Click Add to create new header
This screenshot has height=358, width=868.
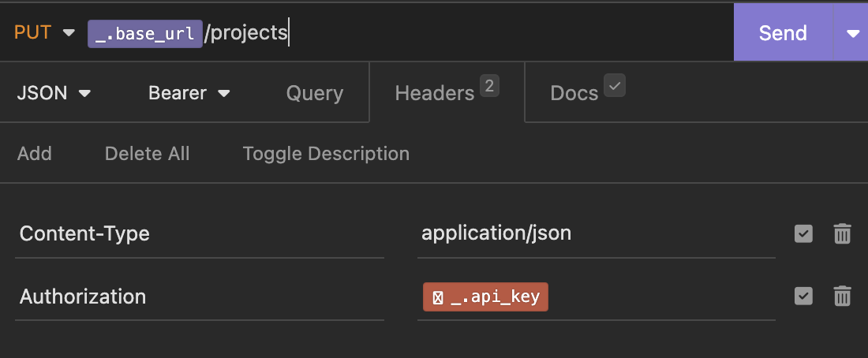(x=34, y=153)
